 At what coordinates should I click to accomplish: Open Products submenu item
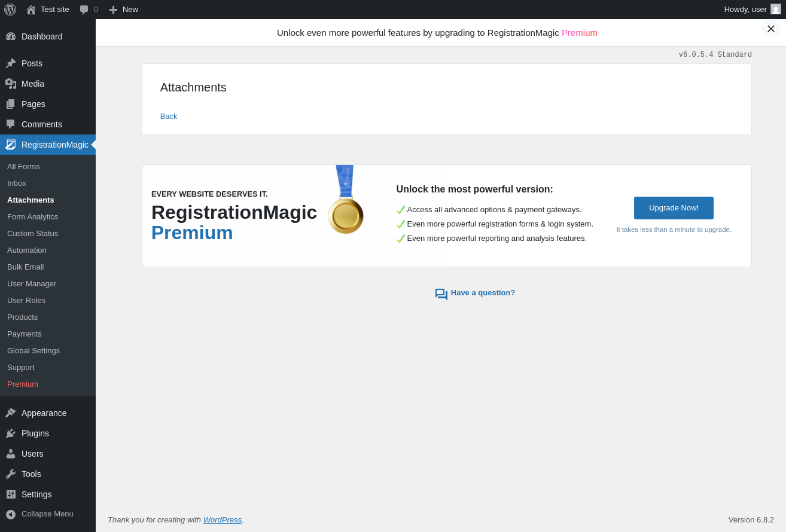click(22, 317)
